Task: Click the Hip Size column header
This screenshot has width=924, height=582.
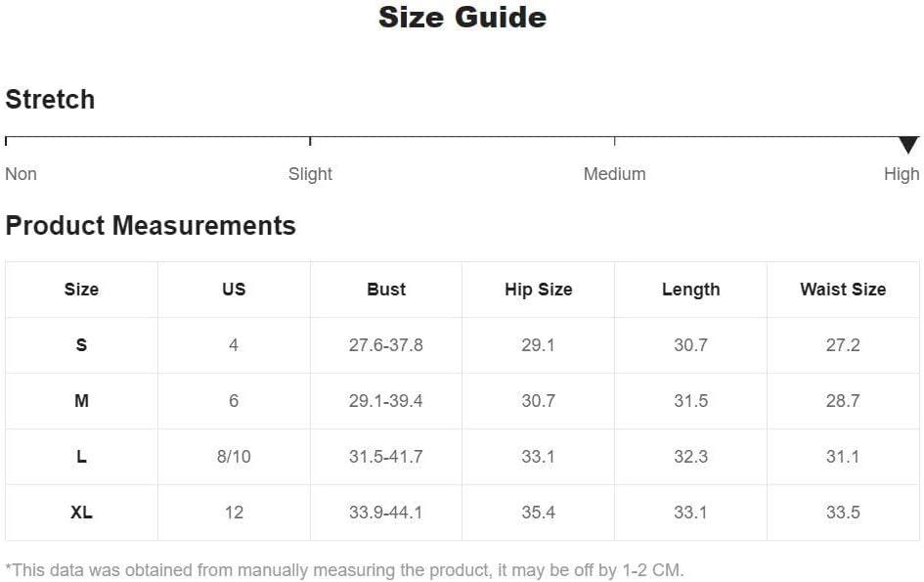Action: coord(538,290)
